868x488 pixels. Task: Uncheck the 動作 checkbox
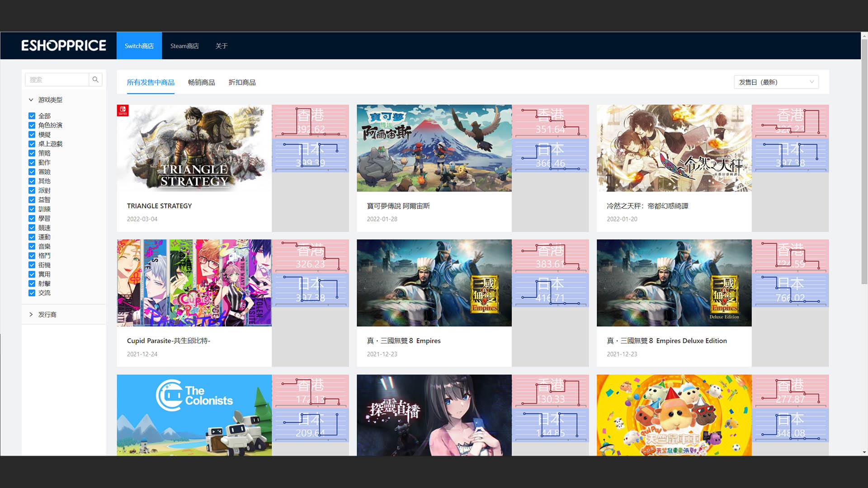pyautogui.click(x=32, y=163)
